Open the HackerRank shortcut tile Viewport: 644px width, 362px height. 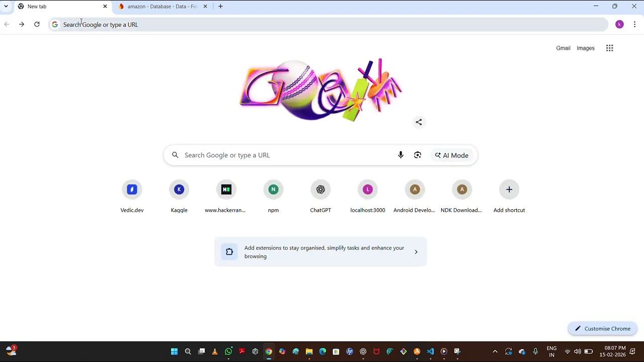tap(226, 197)
